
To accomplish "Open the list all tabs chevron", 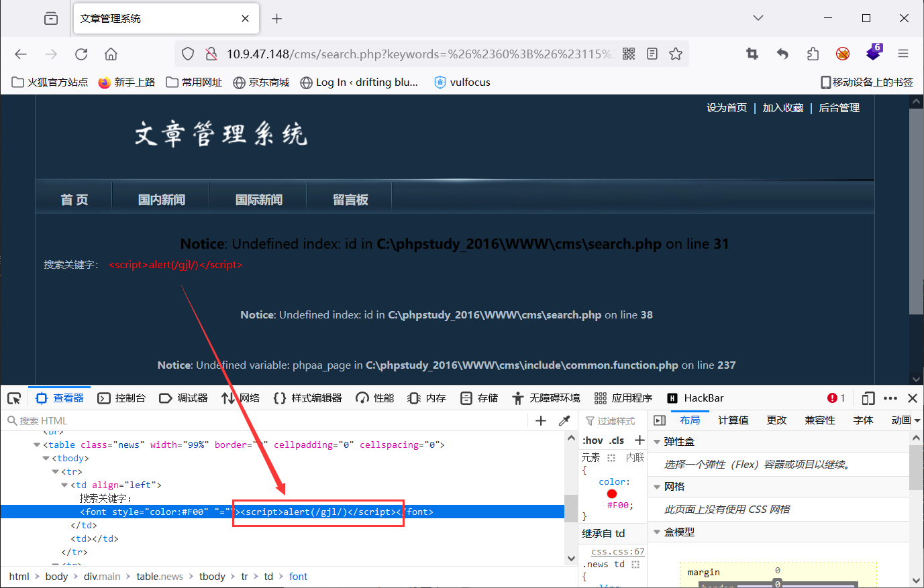I will (758, 18).
